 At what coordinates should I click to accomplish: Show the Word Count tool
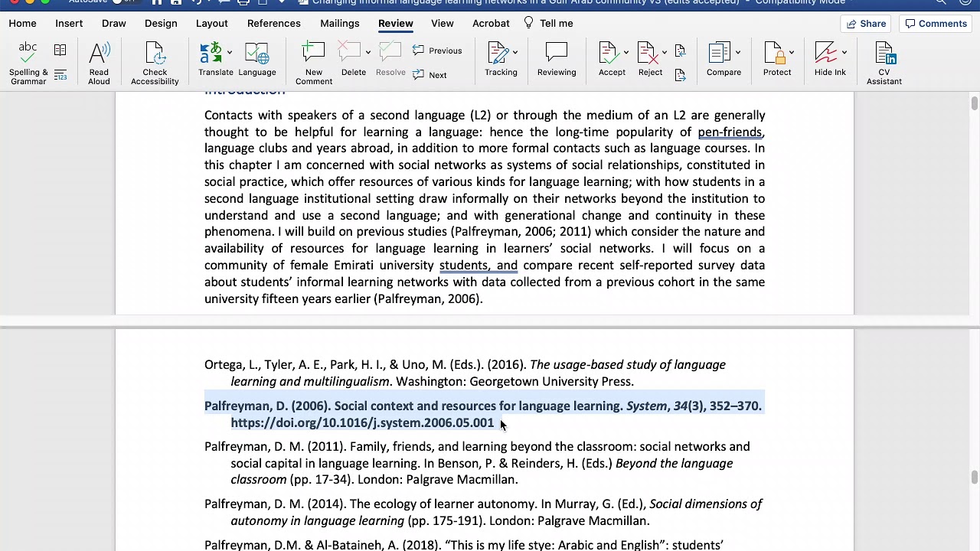[x=60, y=75]
